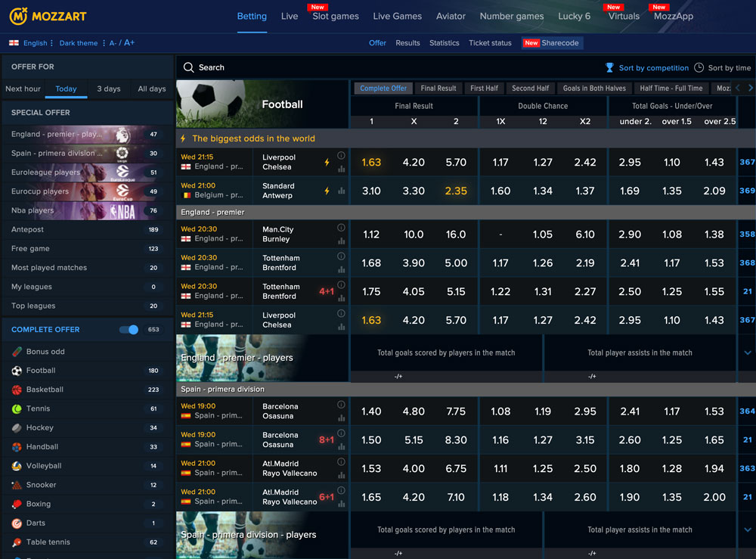Viewport: 756px width, 559px height.
Task: Open the MozzApp tab
Action: pos(673,16)
